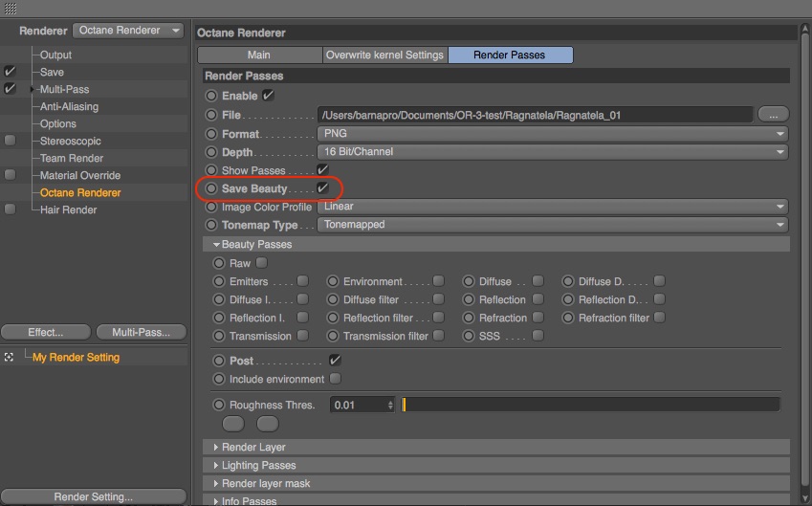Click the animation circle next to Reflection filter
This screenshot has width=812, height=506.
(x=333, y=318)
